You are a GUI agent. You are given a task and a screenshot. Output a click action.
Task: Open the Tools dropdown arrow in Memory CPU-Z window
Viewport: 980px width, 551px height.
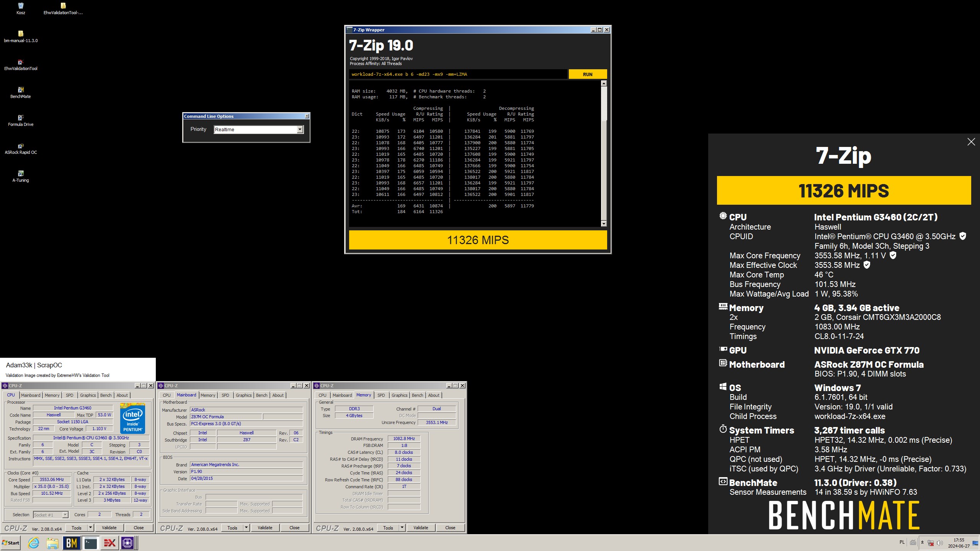402,528
